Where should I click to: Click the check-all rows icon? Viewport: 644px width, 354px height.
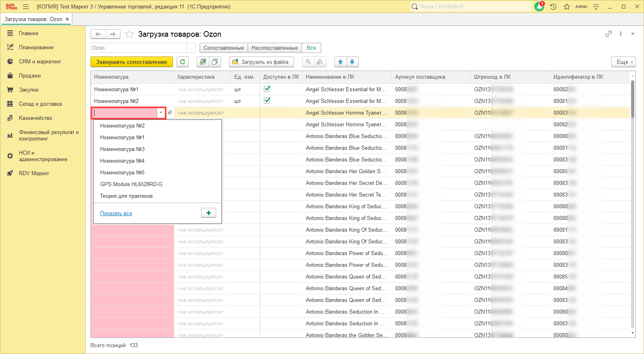[203, 62]
